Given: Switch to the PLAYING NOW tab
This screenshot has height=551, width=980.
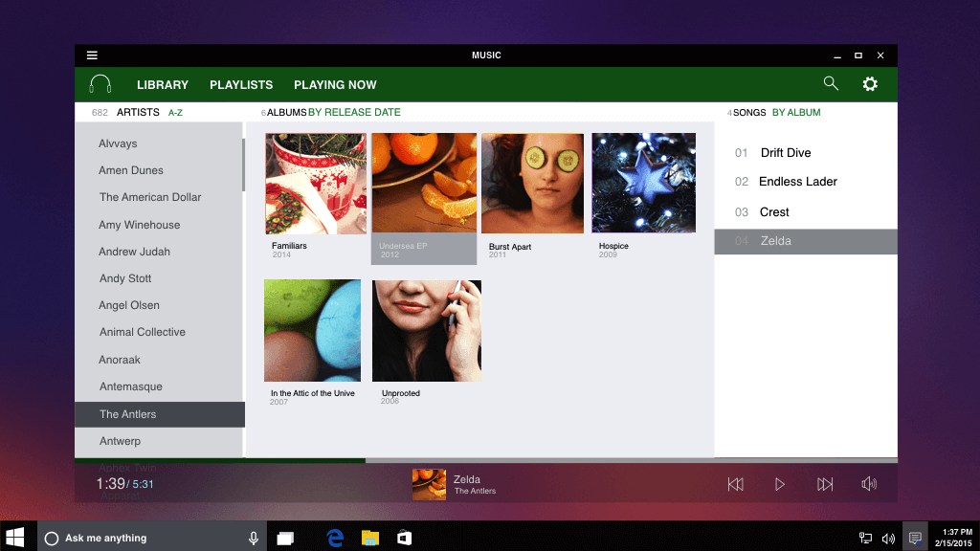Looking at the screenshot, I should (x=335, y=85).
